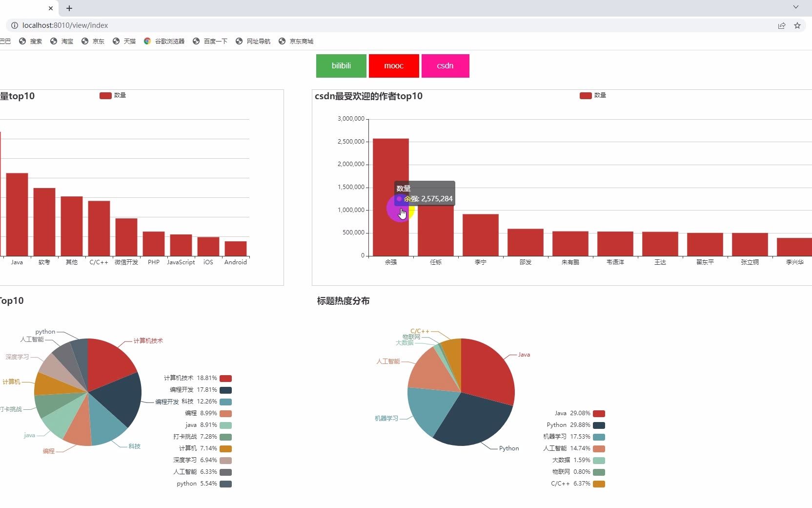812x508 pixels.
Task: Toggle 科技 12.26% legend swatch
Action: (225, 402)
